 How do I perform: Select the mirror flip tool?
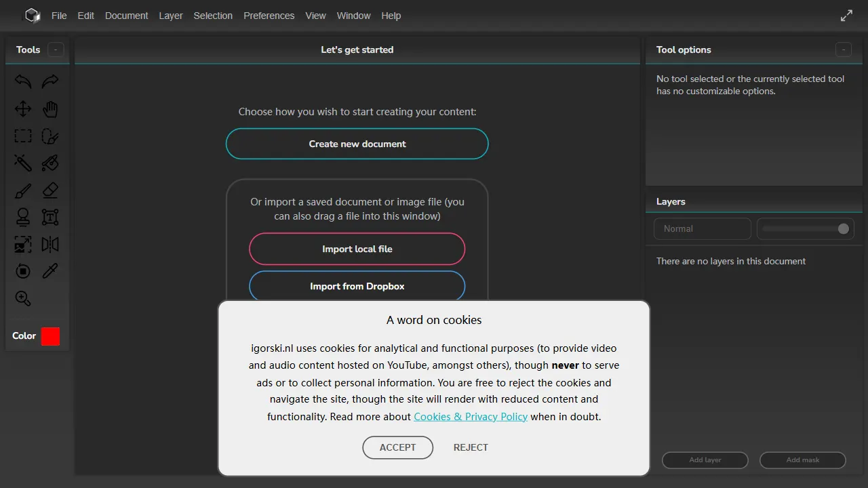(50, 245)
